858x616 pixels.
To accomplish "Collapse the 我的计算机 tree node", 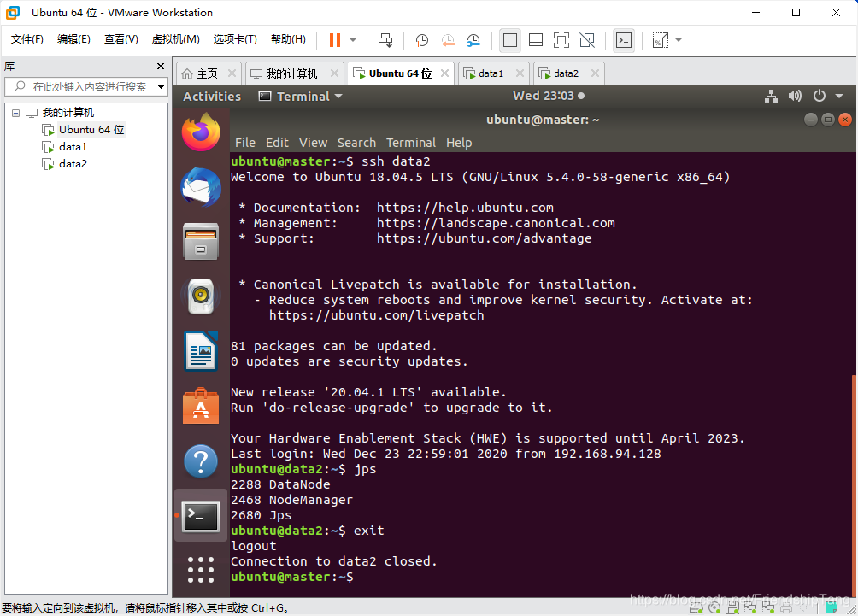I will (16, 113).
